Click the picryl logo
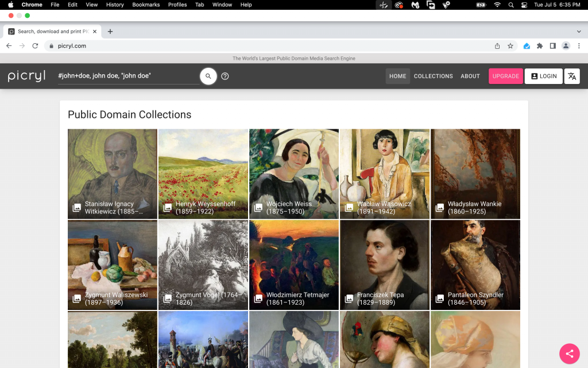 (x=26, y=76)
